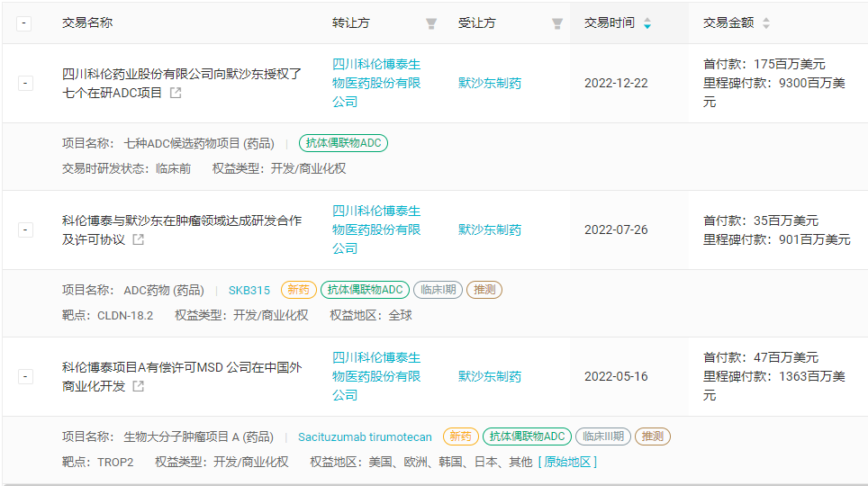Open 四川科伦博泰 transferor link in 2022-05-16 row
Image resolution: width=868 pixels, height=486 pixels.
(x=376, y=376)
